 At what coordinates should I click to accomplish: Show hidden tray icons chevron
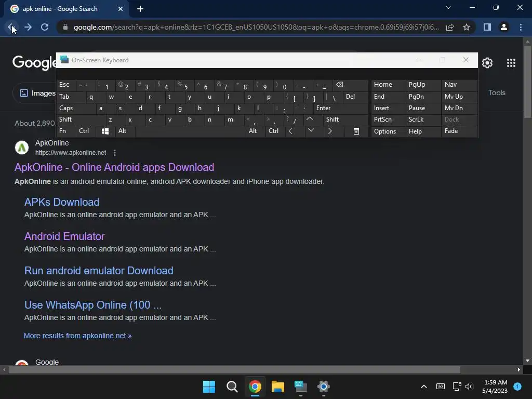coord(424,387)
